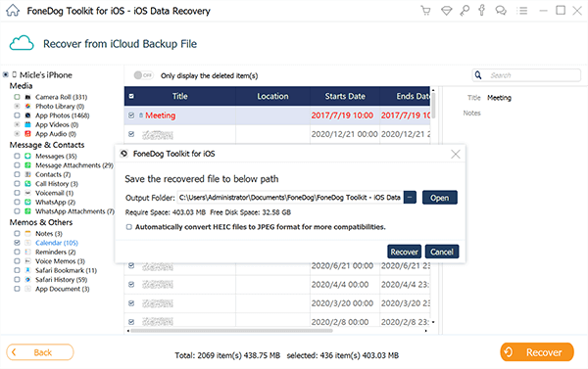Check the Messages (35) checkbox
588x369 pixels.
click(17, 156)
